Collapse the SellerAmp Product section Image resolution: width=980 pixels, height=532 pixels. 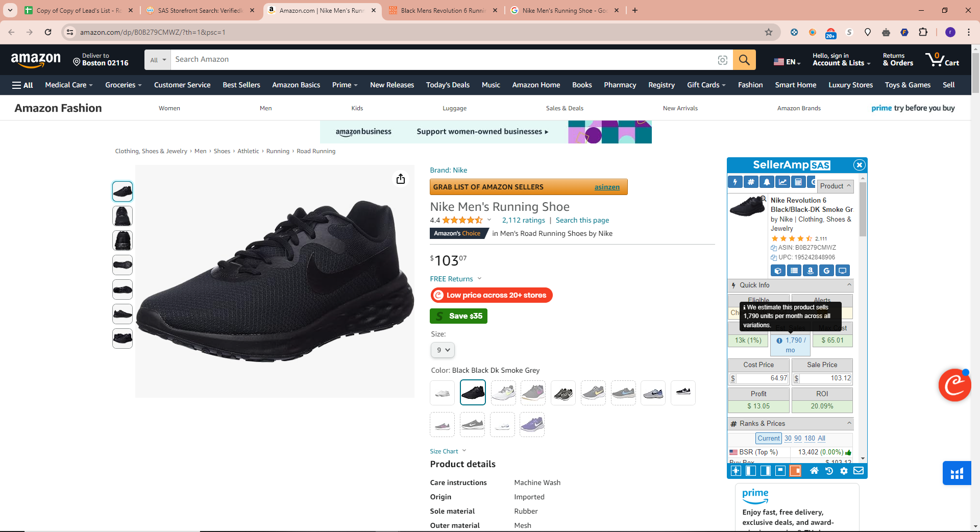(836, 186)
